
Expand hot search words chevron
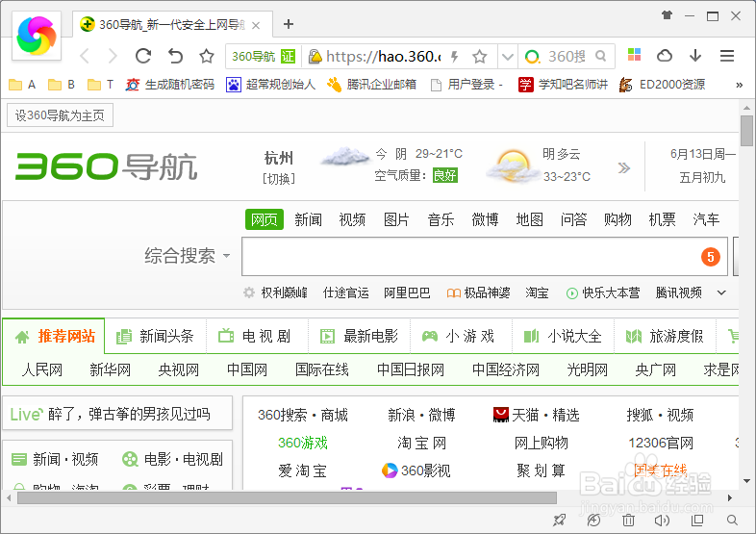pyautogui.click(x=721, y=292)
